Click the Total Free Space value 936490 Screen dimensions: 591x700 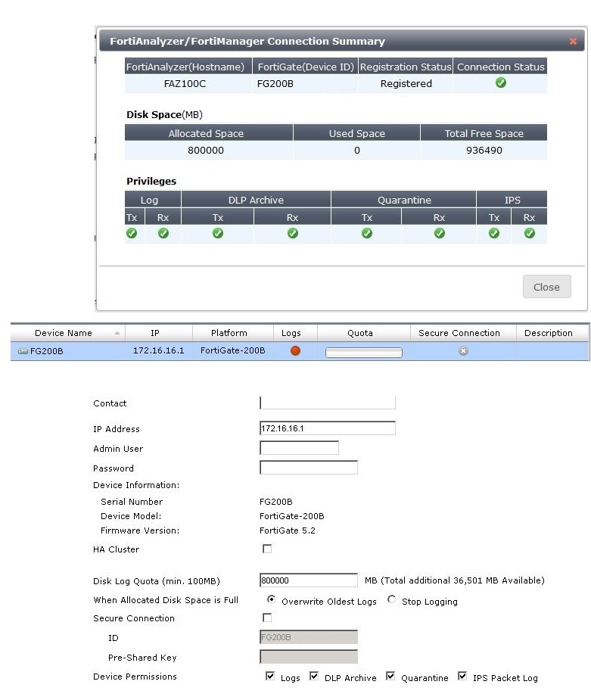[484, 151]
